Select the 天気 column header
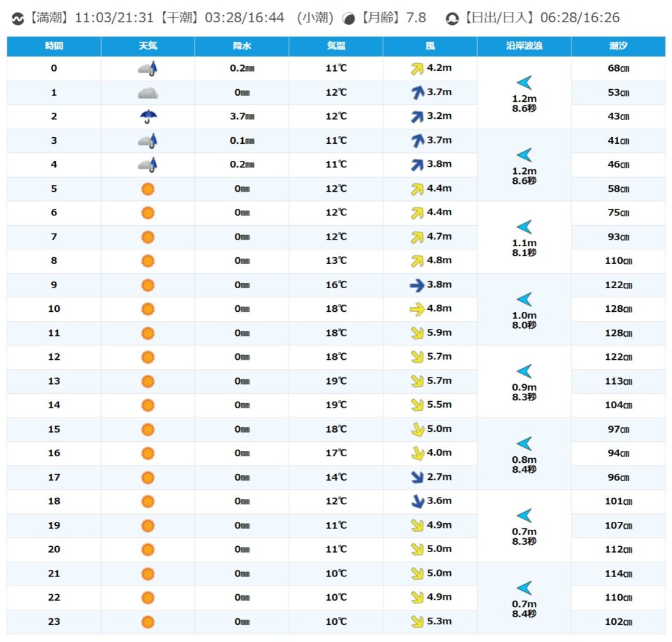 [148, 46]
